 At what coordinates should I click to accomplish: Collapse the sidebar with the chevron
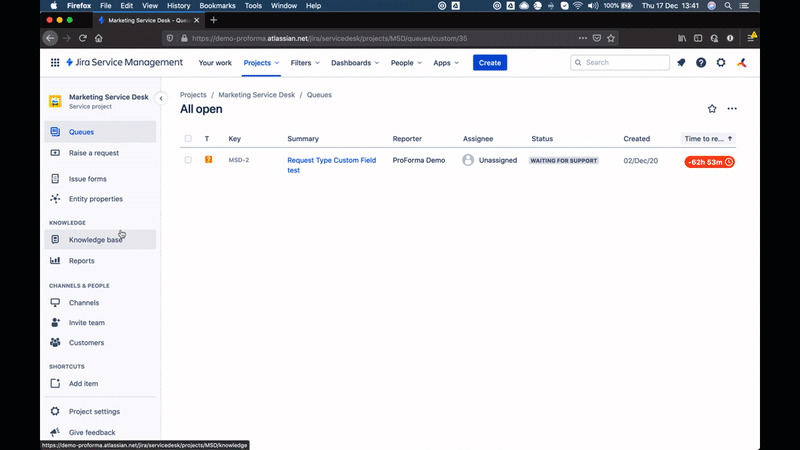click(x=161, y=98)
